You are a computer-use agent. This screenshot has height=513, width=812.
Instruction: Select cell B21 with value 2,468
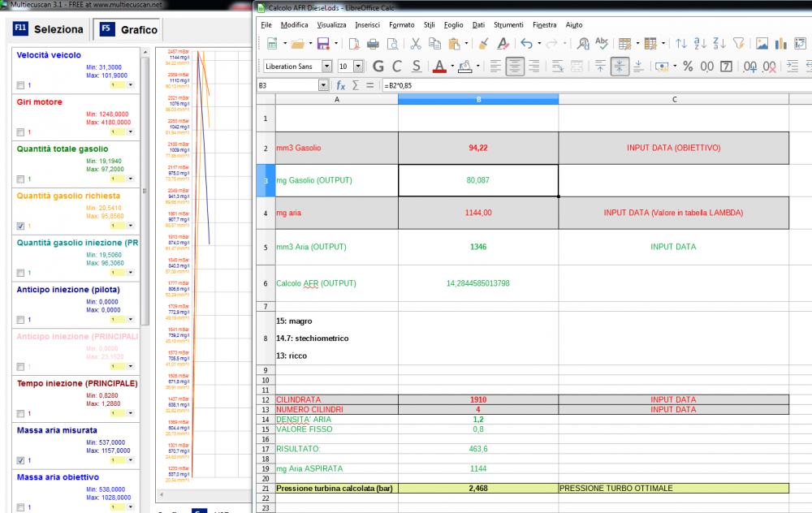(x=477, y=488)
